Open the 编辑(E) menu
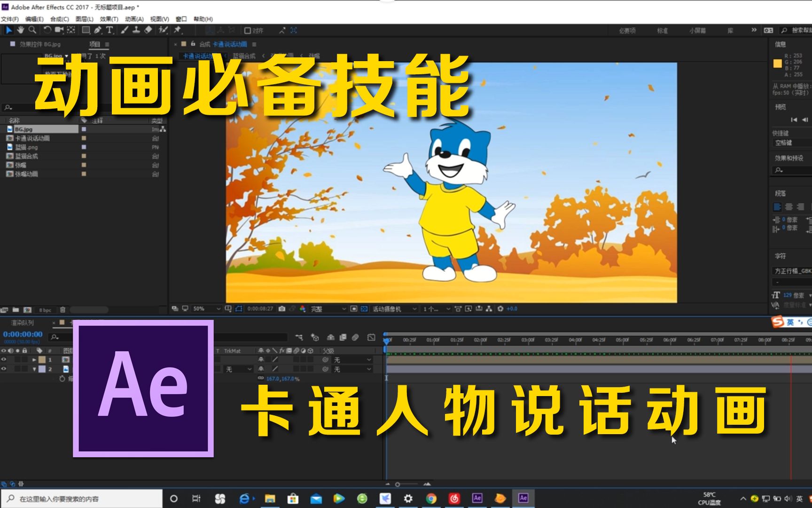 click(x=34, y=19)
